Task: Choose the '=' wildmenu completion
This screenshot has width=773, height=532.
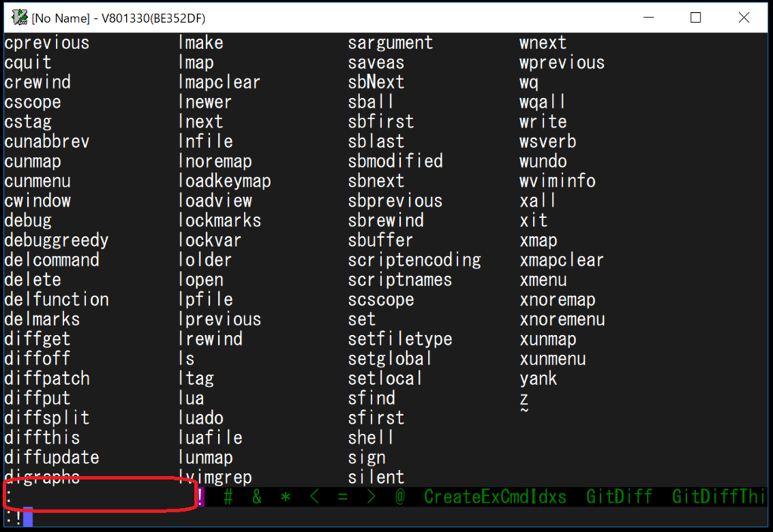Action: (x=343, y=497)
